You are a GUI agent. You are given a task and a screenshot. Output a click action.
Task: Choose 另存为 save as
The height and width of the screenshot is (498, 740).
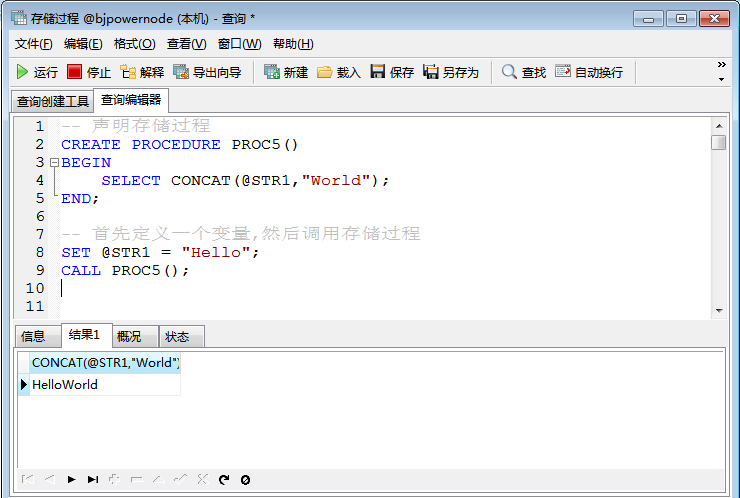click(x=451, y=72)
